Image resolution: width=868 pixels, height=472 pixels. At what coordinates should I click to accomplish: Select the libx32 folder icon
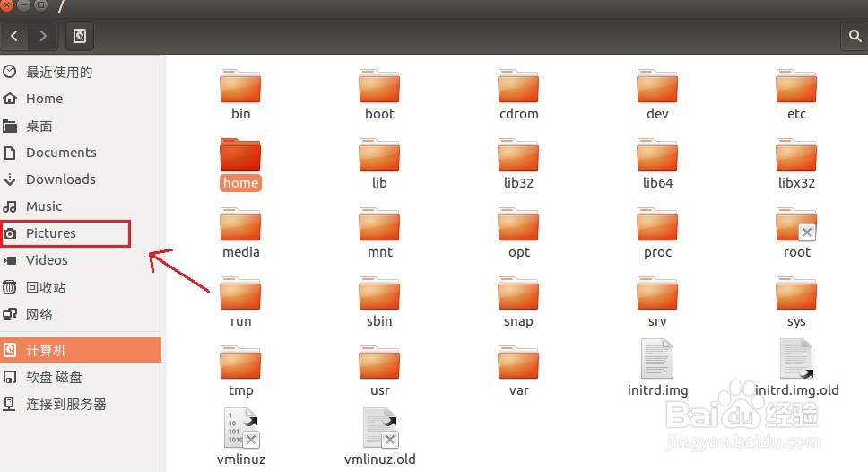coord(796,155)
